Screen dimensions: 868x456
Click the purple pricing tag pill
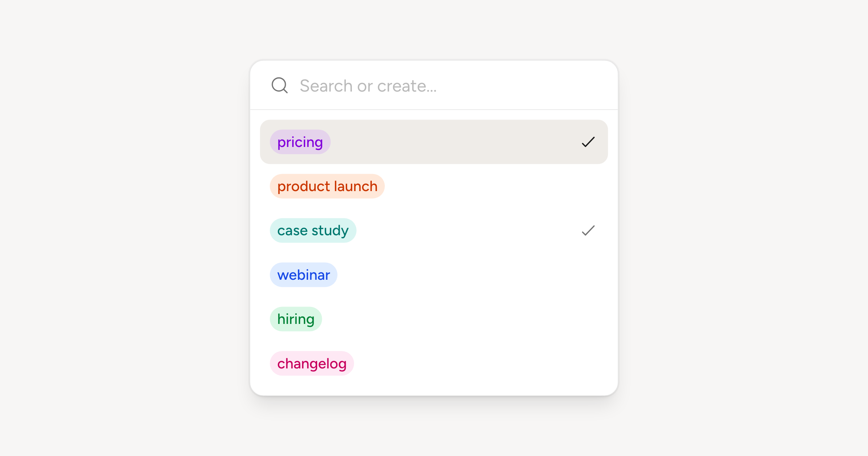(300, 142)
